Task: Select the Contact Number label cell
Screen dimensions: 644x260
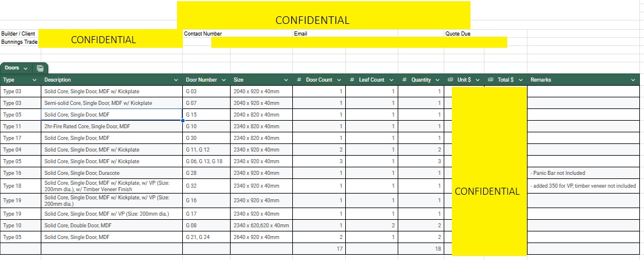Action: coord(206,34)
